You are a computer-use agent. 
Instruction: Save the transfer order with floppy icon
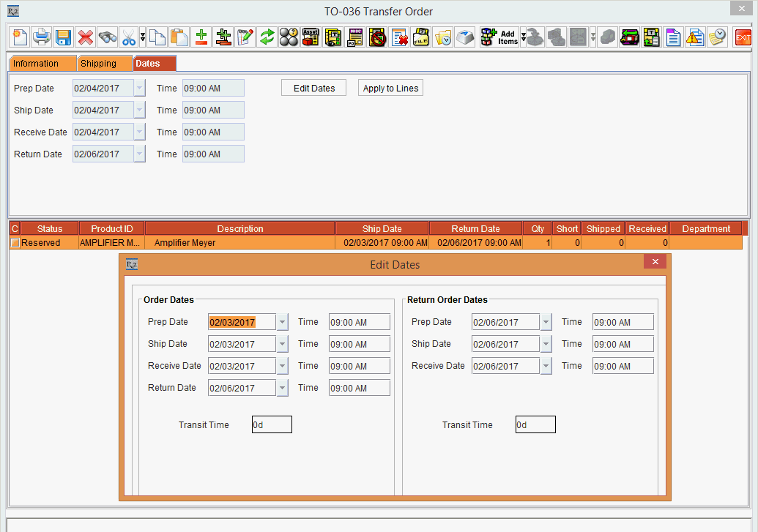(63, 37)
